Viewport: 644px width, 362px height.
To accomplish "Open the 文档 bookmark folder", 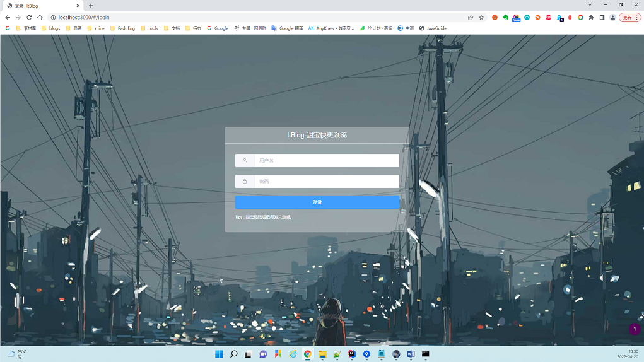I will pos(172,28).
